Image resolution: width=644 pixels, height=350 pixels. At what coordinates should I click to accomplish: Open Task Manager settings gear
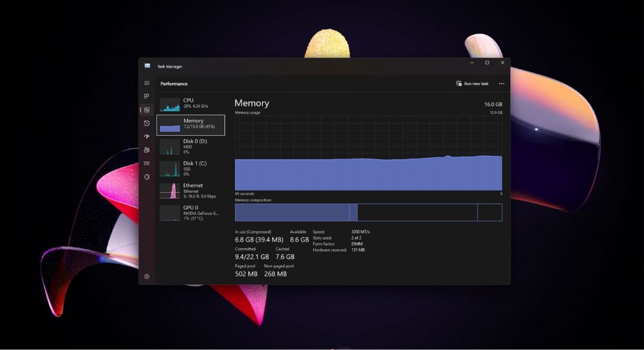tap(147, 277)
